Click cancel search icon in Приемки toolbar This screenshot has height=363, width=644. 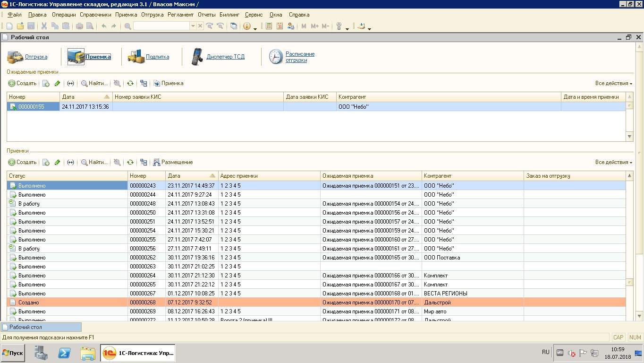click(117, 162)
